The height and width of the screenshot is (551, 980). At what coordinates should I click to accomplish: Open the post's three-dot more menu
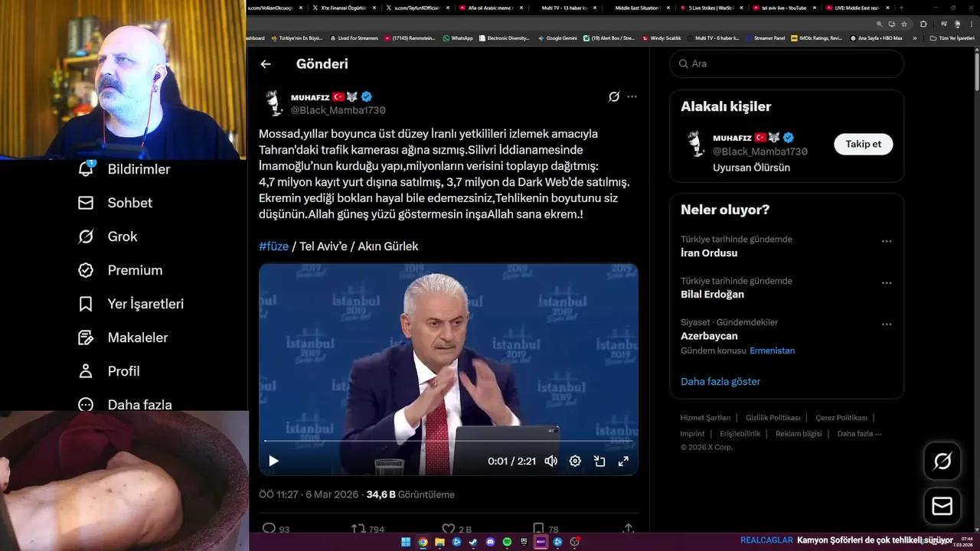pyautogui.click(x=632, y=96)
